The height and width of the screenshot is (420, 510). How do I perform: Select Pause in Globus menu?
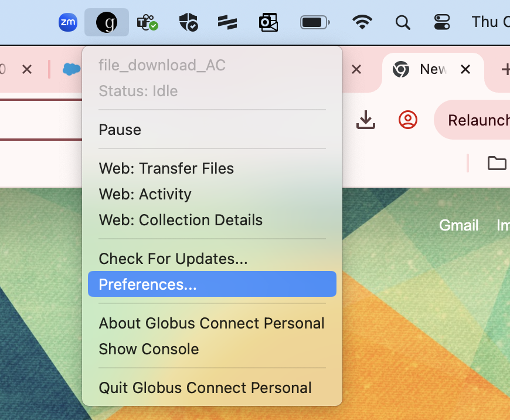tap(212, 130)
